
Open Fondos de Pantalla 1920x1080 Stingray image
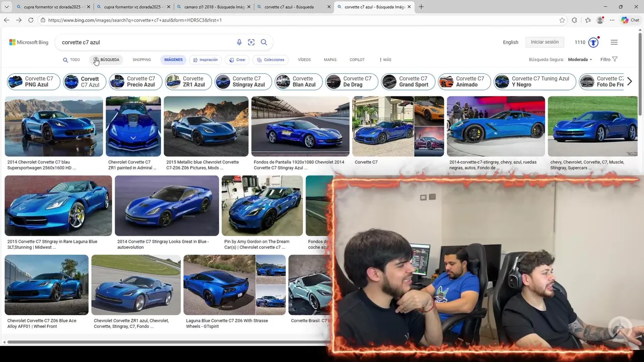tap(300, 126)
